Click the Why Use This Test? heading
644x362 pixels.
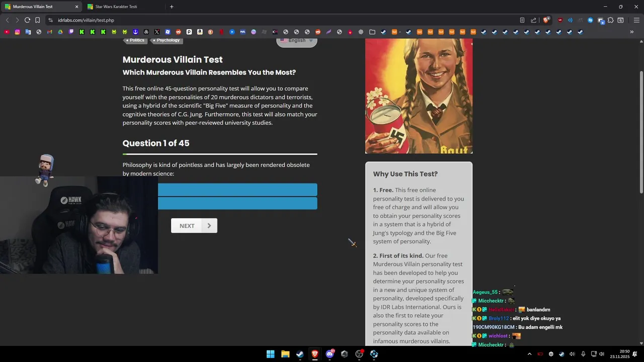pyautogui.click(x=406, y=174)
